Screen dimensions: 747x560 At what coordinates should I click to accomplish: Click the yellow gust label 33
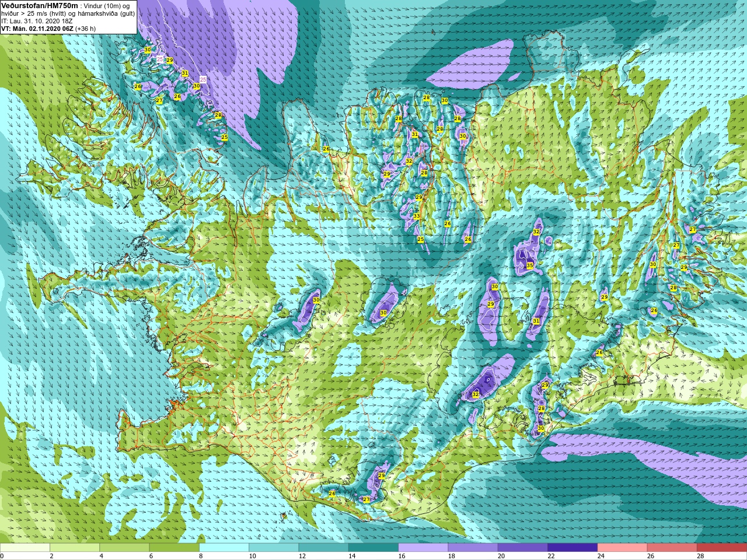417,216
